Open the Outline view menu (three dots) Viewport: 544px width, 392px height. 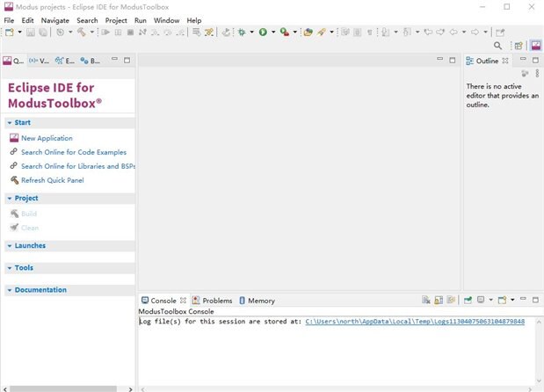(x=537, y=73)
